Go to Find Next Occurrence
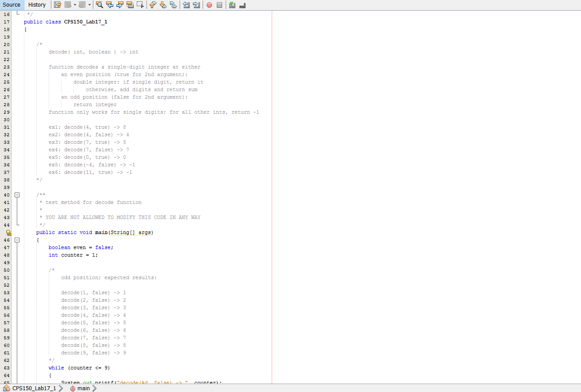This screenshot has width=581, height=392. coord(120,5)
